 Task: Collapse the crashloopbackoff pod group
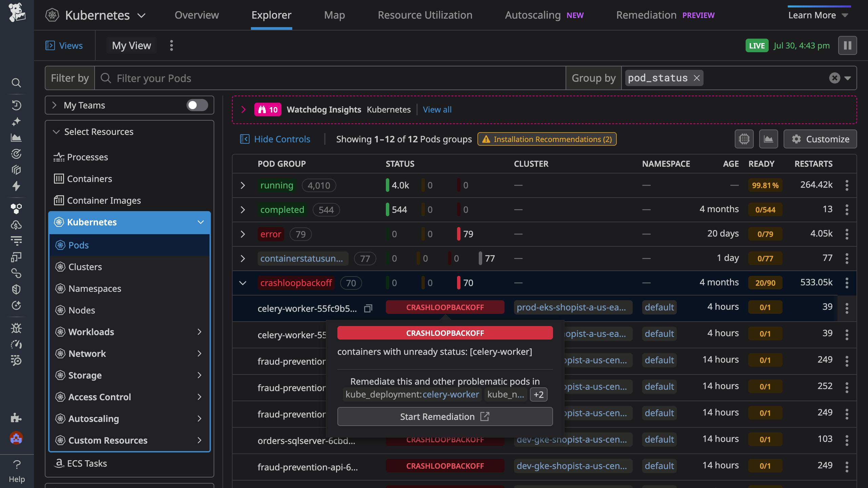[x=243, y=283]
